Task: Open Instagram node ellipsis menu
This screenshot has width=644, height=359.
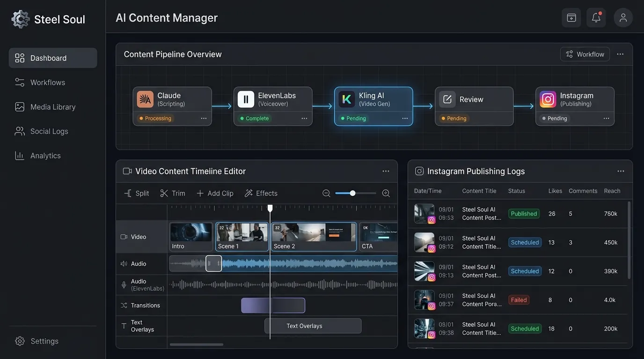Action: (606, 118)
